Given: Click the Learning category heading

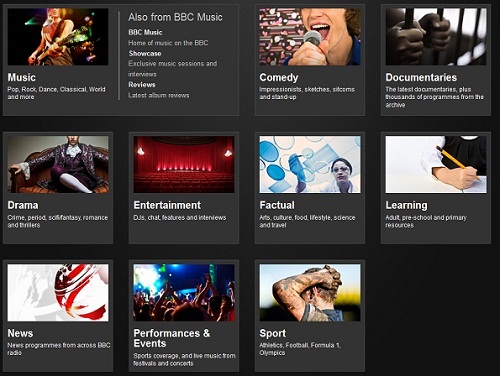Looking at the screenshot, I should click(406, 205).
